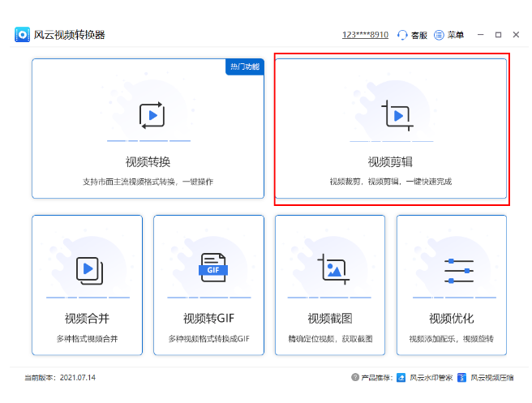Click description 多种视频格式转换成GIF

[x=209, y=339]
